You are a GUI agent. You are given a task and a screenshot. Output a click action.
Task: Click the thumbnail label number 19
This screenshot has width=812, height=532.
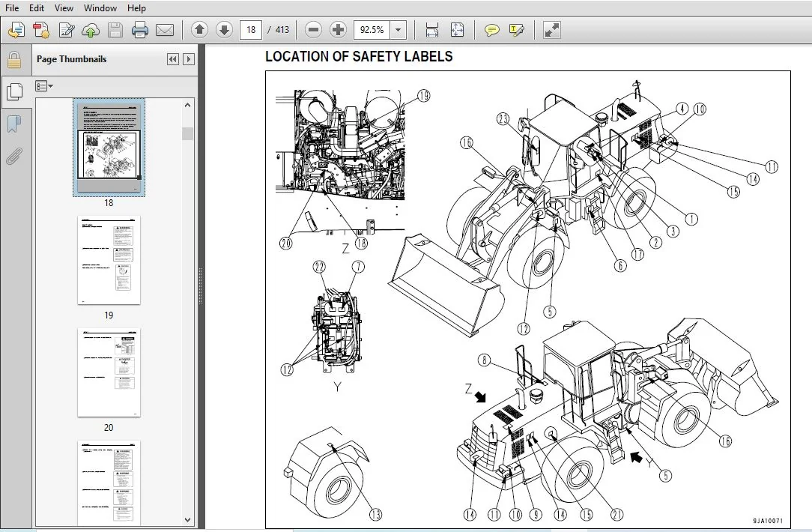pyautogui.click(x=109, y=315)
